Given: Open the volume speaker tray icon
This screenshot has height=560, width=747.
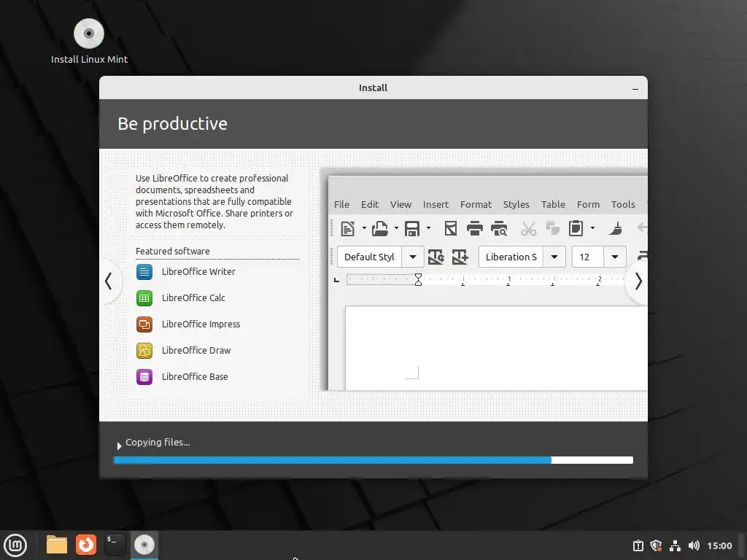Looking at the screenshot, I should [694, 545].
